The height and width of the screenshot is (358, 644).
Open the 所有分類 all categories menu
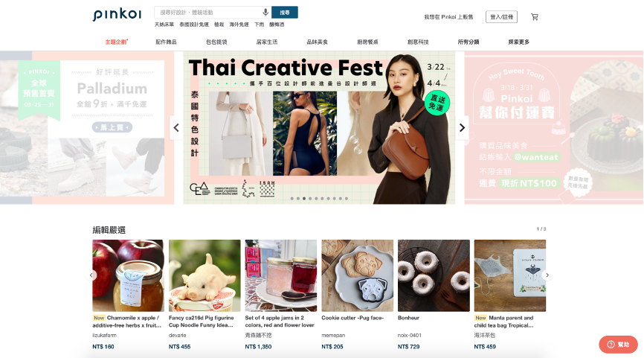468,42
